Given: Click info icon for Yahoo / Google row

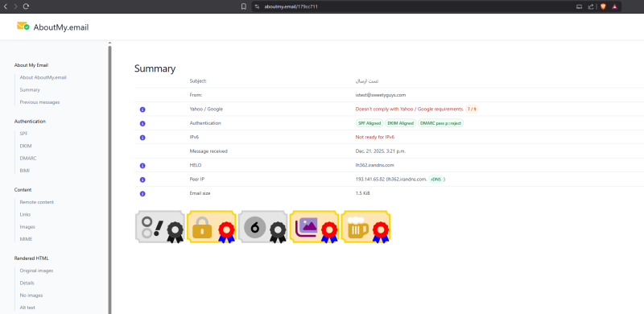Looking at the screenshot, I should pyautogui.click(x=142, y=109).
